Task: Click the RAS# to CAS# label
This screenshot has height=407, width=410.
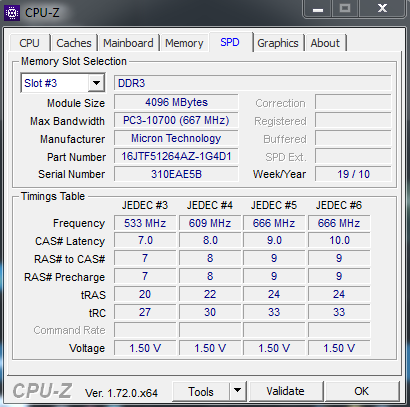Action: point(70,259)
